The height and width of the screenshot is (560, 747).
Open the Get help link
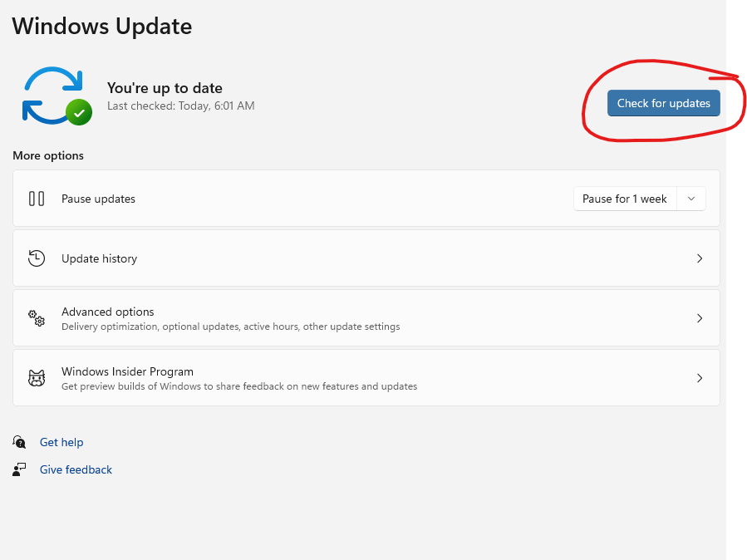pos(61,442)
